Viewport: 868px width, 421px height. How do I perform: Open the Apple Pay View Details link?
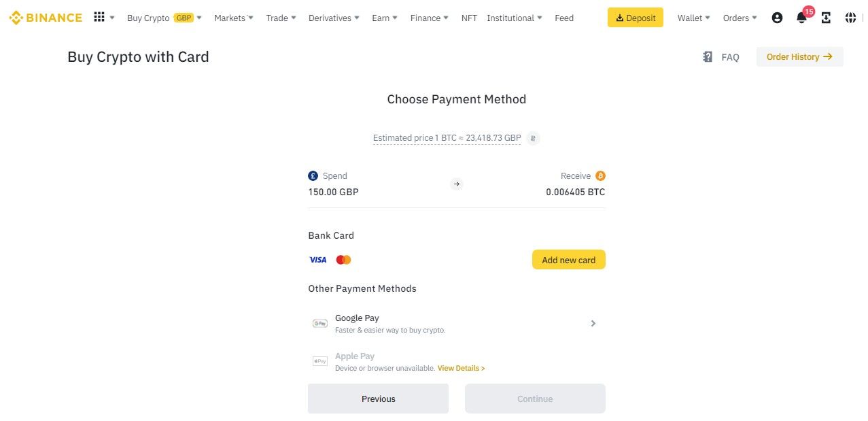coord(461,368)
